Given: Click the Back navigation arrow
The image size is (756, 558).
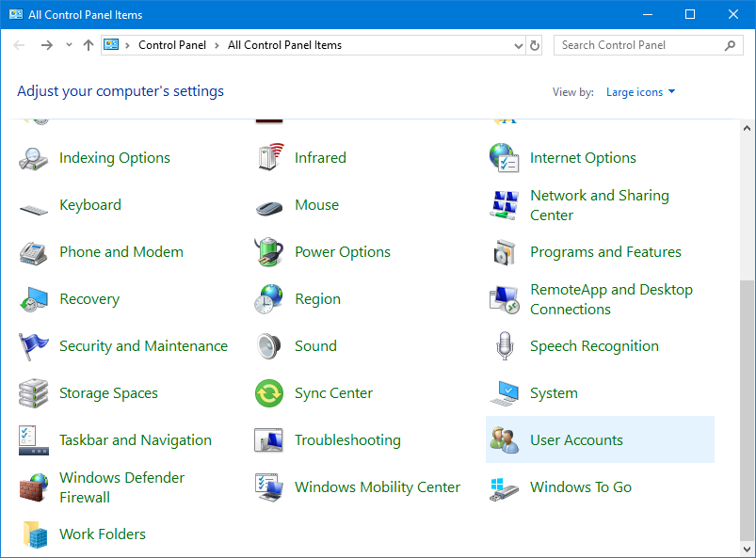Looking at the screenshot, I should [x=19, y=45].
